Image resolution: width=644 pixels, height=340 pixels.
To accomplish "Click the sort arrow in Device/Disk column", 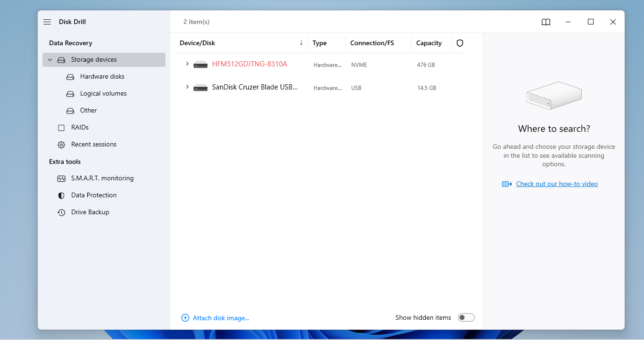I will [x=301, y=43].
